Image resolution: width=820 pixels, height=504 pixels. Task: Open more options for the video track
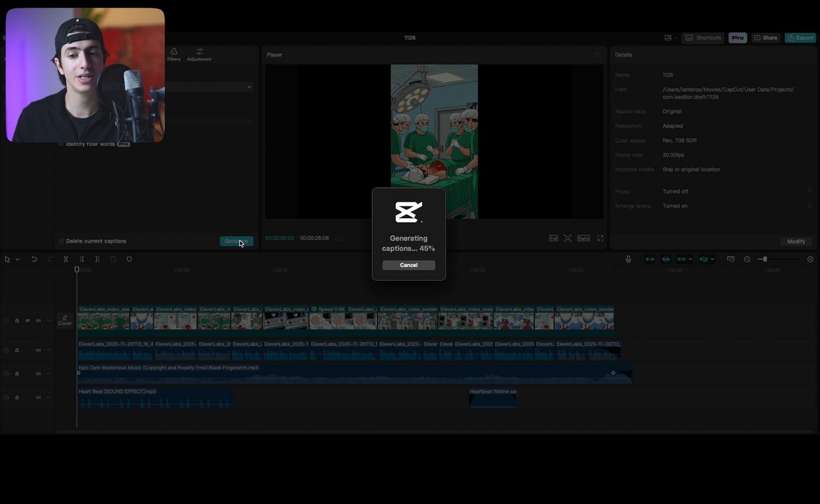pos(49,321)
